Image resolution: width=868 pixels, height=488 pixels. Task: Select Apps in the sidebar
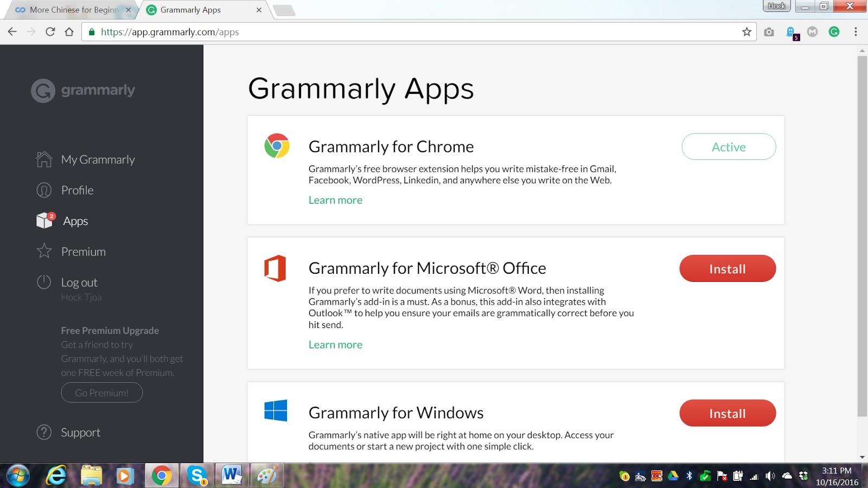(75, 221)
